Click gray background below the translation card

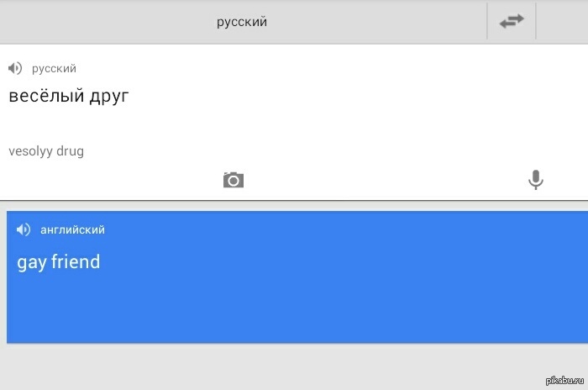click(x=252, y=366)
